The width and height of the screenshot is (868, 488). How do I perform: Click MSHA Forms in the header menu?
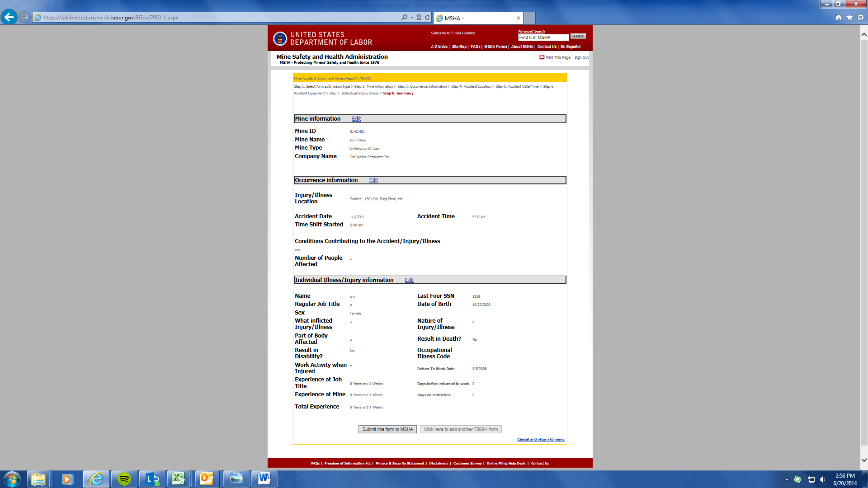tap(495, 47)
